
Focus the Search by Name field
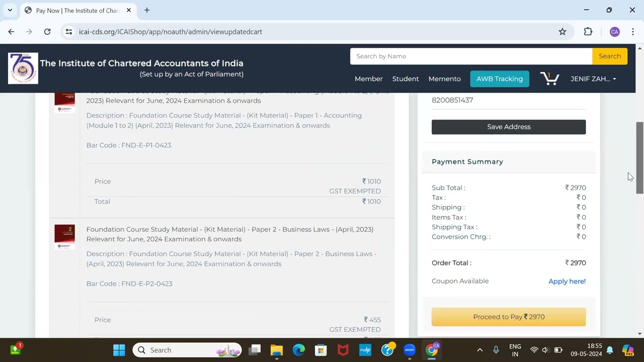tap(471, 56)
